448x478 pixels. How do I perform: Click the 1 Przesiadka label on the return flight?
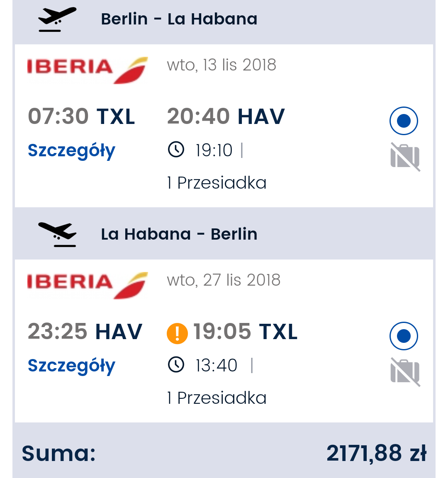coord(217,398)
